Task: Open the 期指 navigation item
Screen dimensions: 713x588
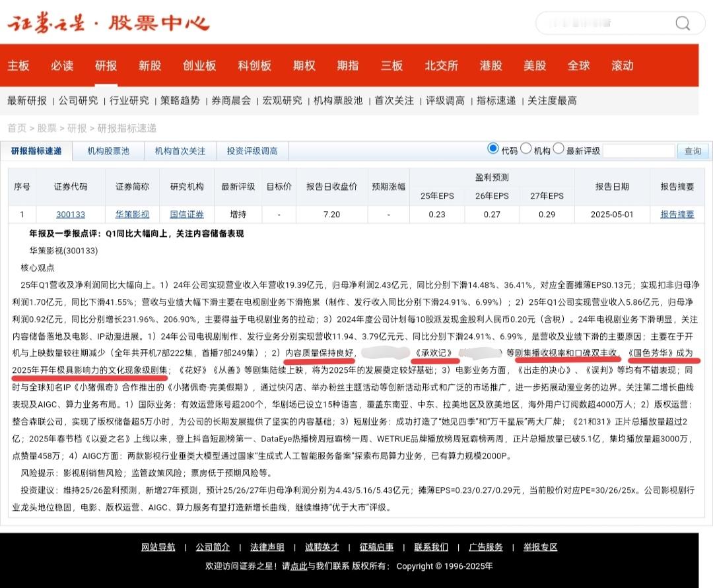Action: [x=348, y=65]
